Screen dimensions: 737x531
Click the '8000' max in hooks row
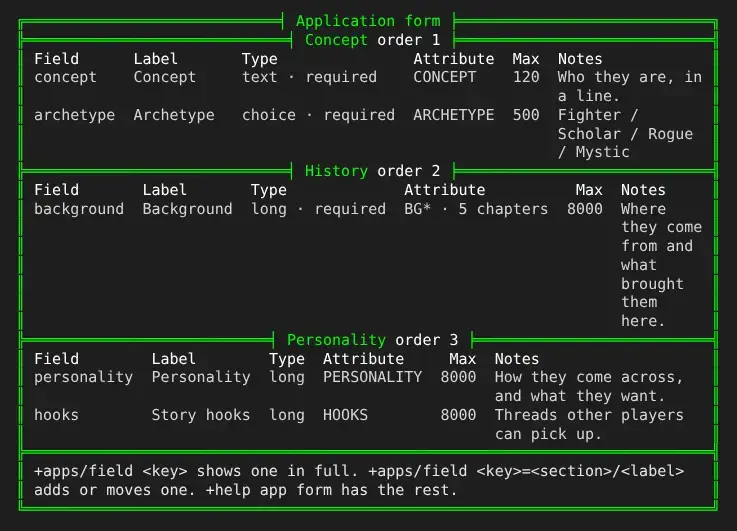(458, 415)
